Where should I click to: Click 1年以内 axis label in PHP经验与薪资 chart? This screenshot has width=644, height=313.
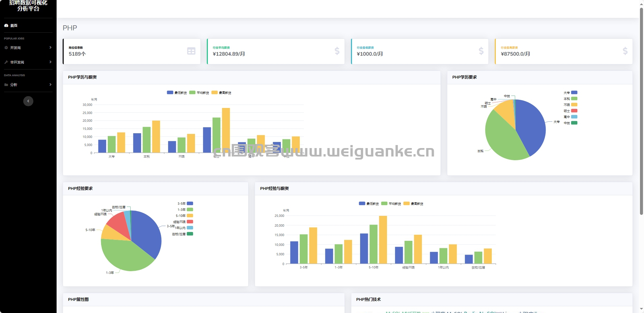click(x=443, y=267)
